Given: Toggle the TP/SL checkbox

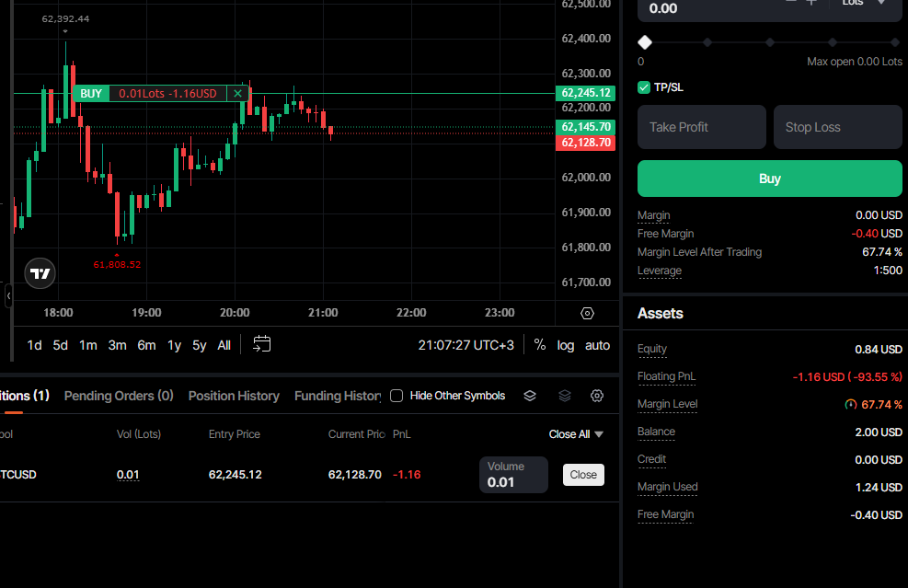Looking at the screenshot, I should pyautogui.click(x=644, y=87).
